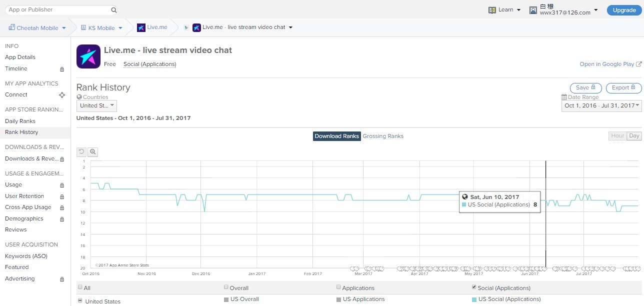This screenshot has height=306, width=644.
Task: Tick the Applications checkbox
Action: click(338, 287)
